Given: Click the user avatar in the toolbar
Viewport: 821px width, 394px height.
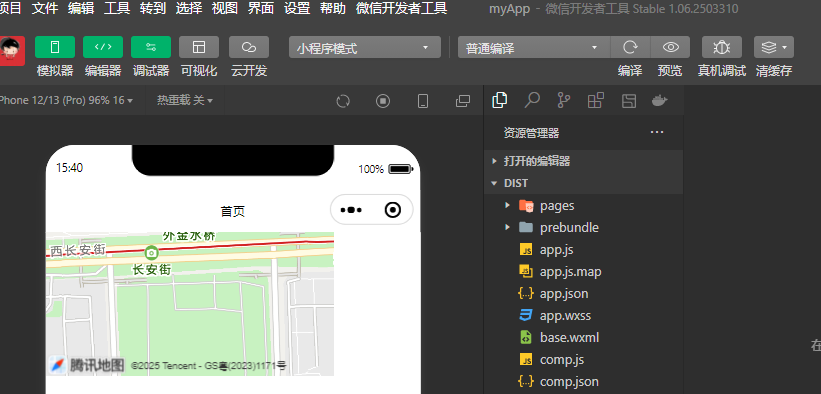Looking at the screenshot, I should (x=12, y=51).
